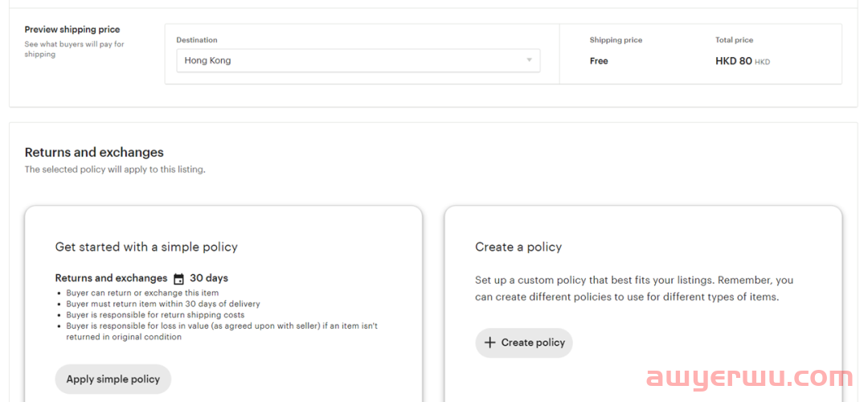
Task: Open the Destination dropdown showing Hong Kong
Action: (358, 60)
